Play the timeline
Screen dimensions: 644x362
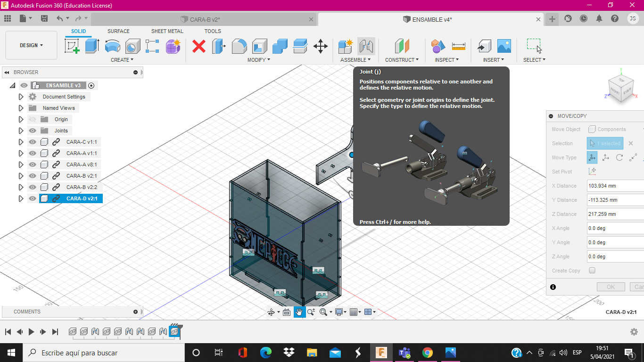pos(31,332)
